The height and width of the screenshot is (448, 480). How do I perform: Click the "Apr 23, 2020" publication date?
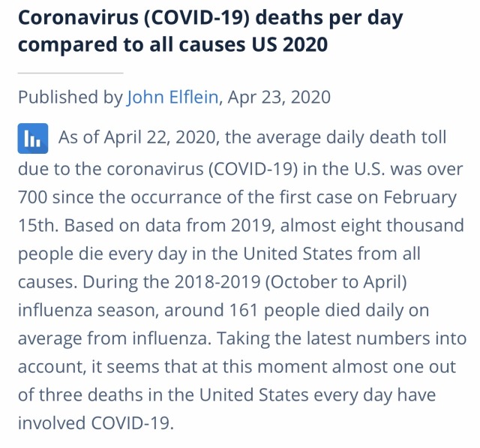tap(279, 98)
